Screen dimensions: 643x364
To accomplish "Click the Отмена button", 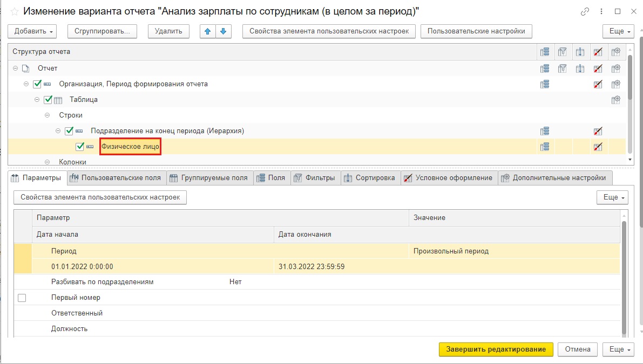I will (577, 349).
